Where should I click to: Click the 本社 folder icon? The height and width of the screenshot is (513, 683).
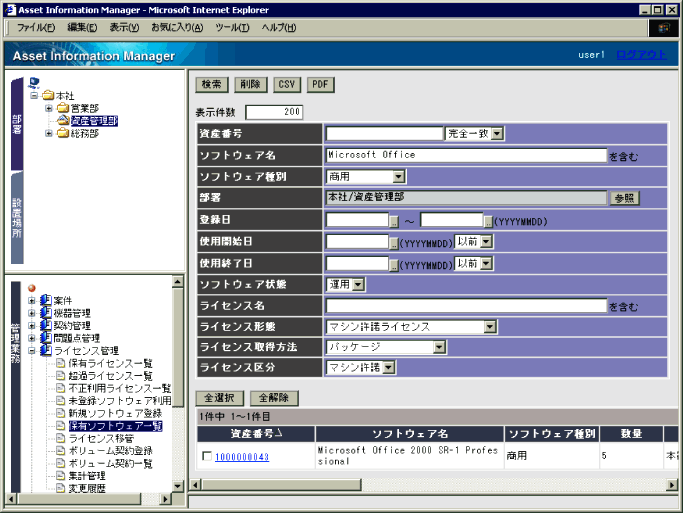pyautogui.click(x=47, y=95)
